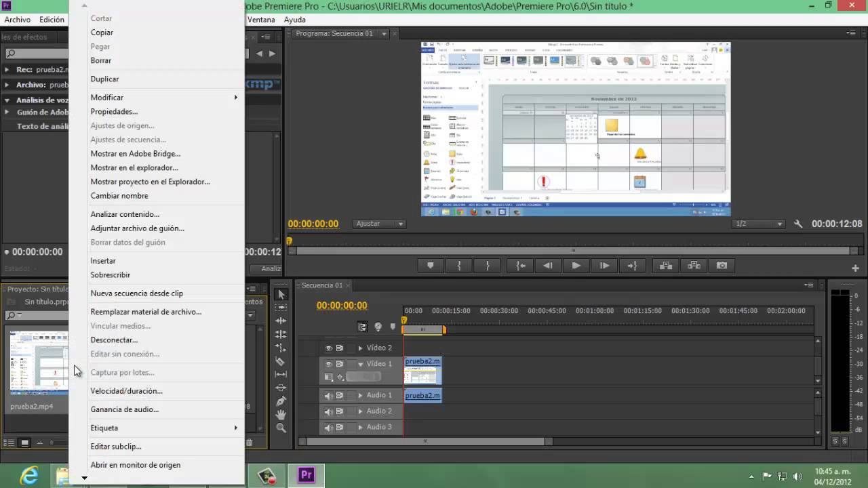Click the timeline horizontal scrollbar

tap(426, 441)
